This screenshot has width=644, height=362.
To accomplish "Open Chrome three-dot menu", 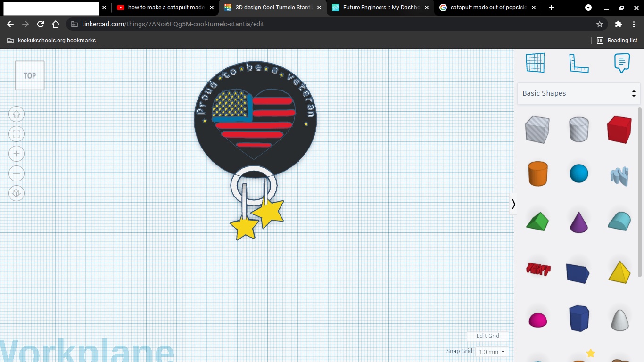I will tap(634, 24).
